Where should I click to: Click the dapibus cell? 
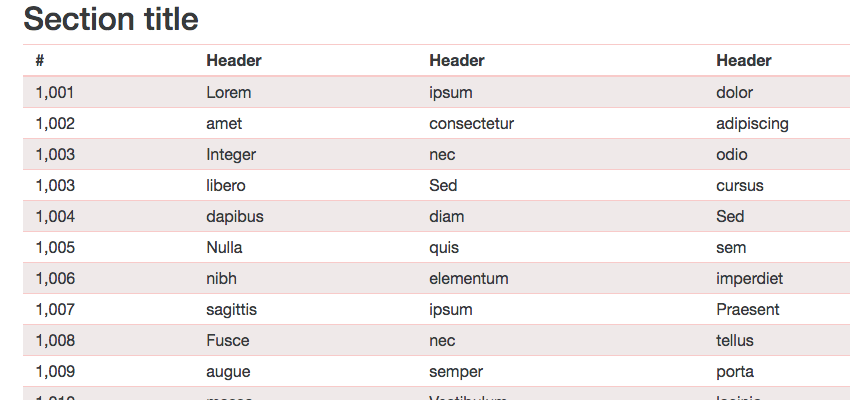(235, 217)
